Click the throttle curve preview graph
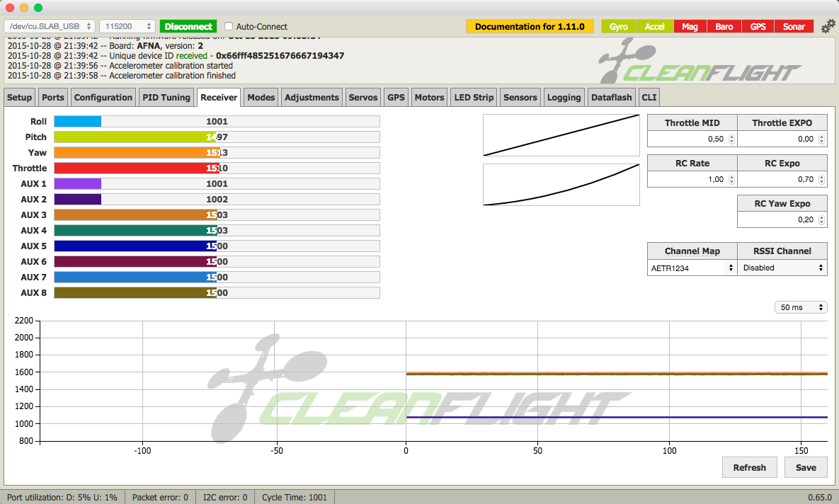 click(561, 134)
